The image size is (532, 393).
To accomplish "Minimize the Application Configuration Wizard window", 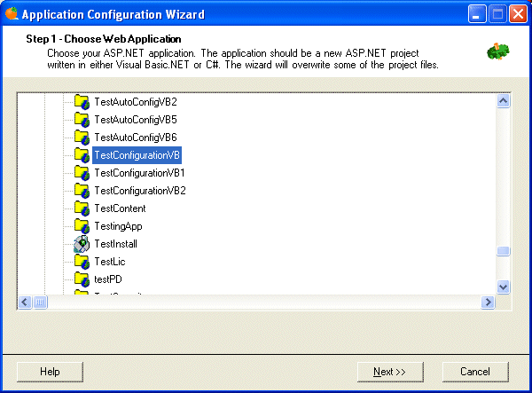I will pos(477,14).
